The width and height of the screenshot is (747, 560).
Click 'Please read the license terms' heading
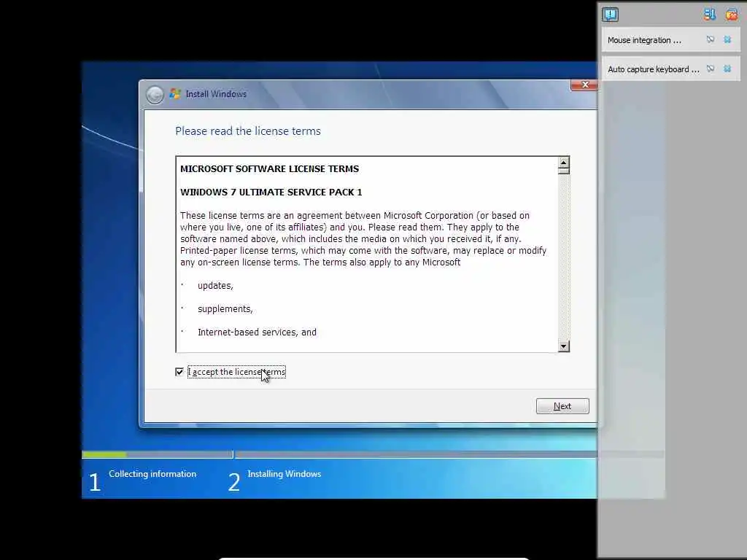pos(248,131)
